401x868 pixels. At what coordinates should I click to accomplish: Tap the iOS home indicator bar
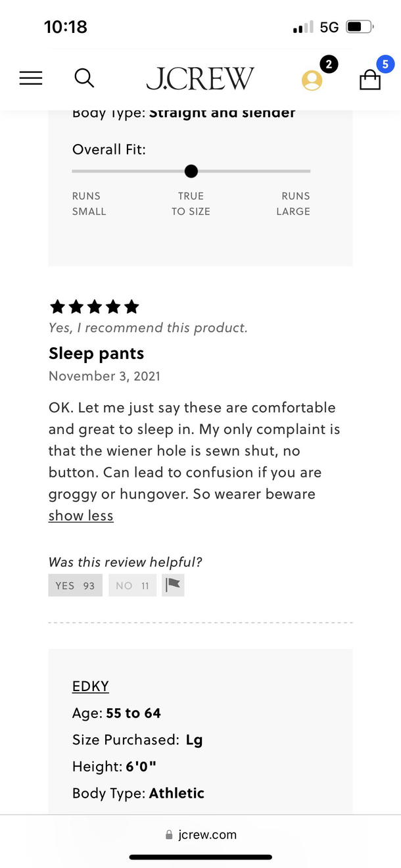point(200,857)
